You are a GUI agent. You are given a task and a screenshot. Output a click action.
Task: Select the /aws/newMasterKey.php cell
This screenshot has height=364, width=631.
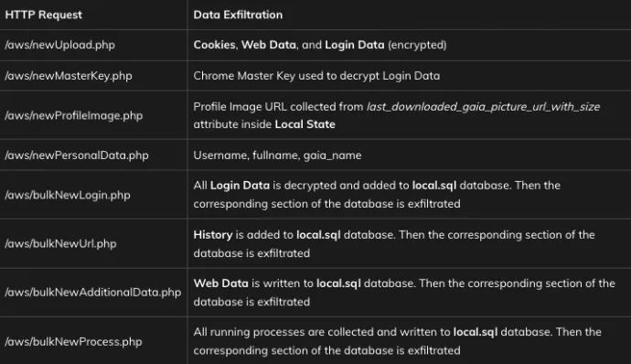tap(69, 76)
